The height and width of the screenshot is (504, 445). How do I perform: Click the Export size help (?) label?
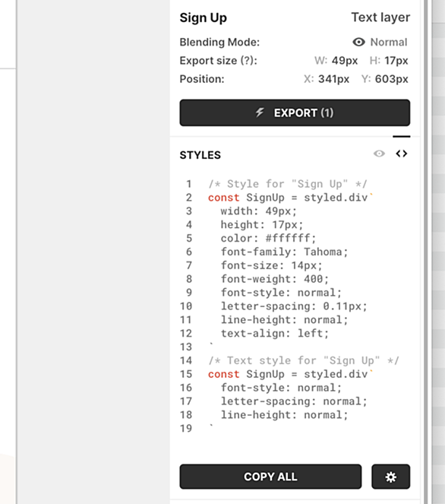[219, 60]
